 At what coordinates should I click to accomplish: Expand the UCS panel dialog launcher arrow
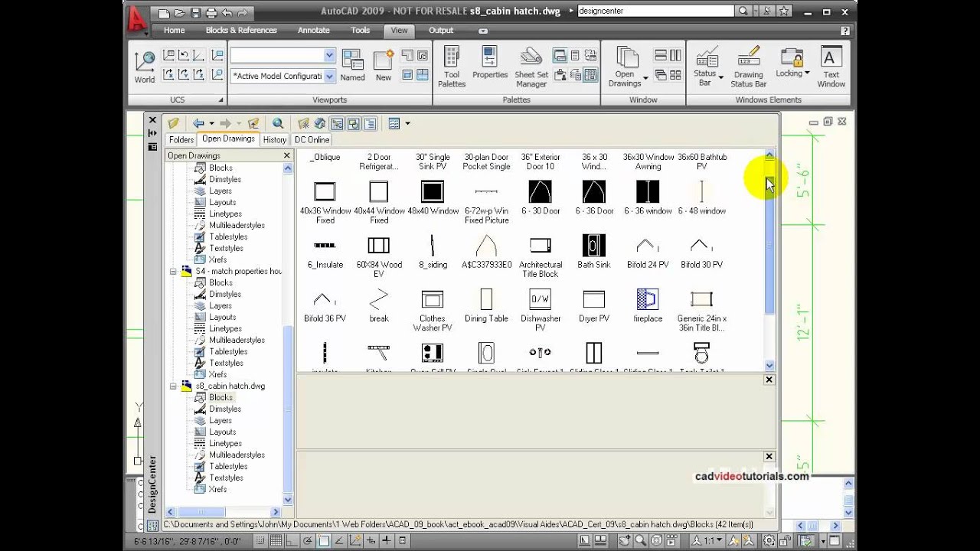[x=220, y=100]
